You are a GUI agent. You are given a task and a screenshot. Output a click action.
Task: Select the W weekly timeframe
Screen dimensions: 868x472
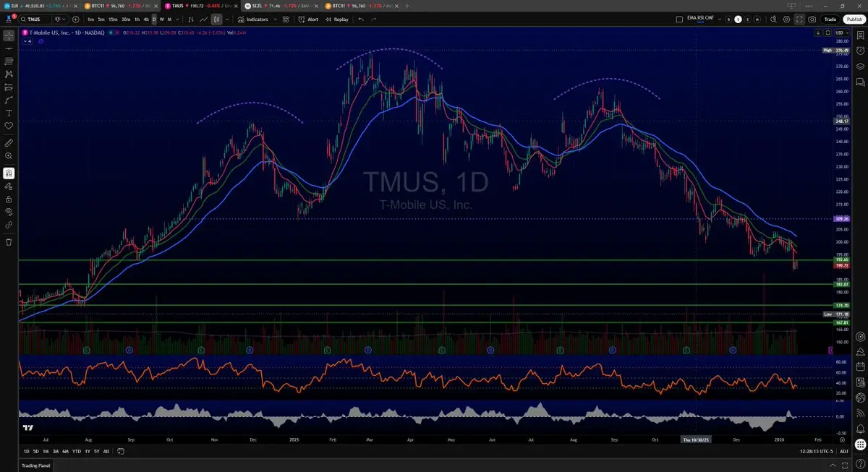tap(162, 19)
